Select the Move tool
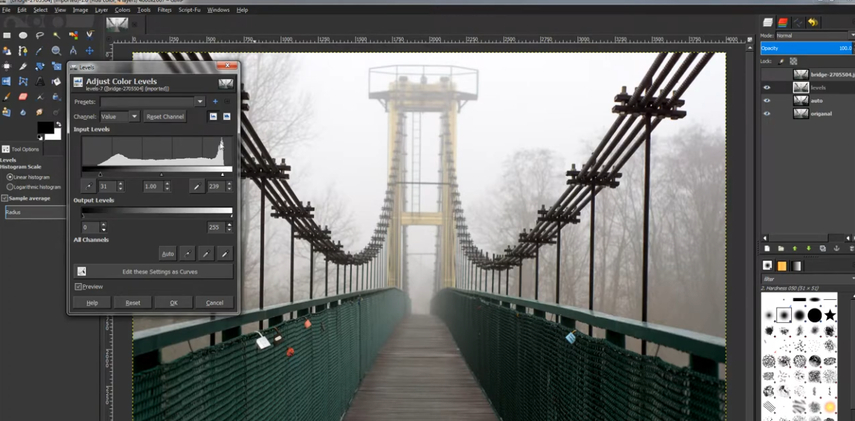 [x=89, y=51]
